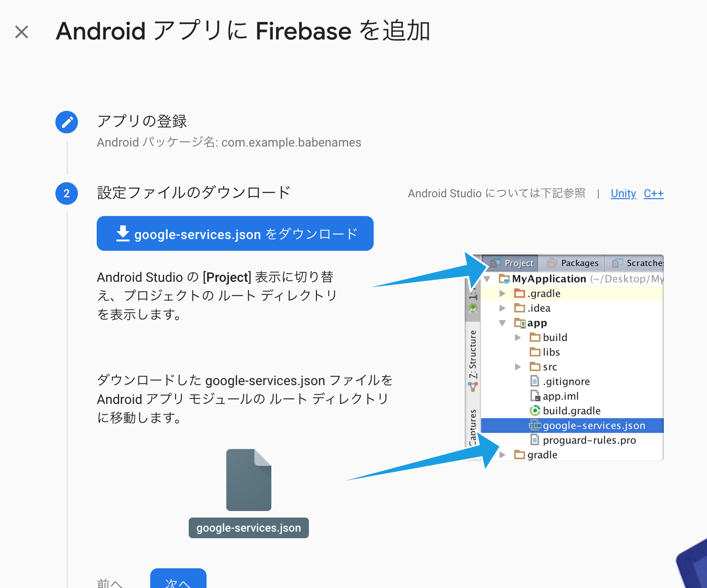Screen dimensions: 707x588
Task: Click the blue 次へ next button
Action: (178, 579)
